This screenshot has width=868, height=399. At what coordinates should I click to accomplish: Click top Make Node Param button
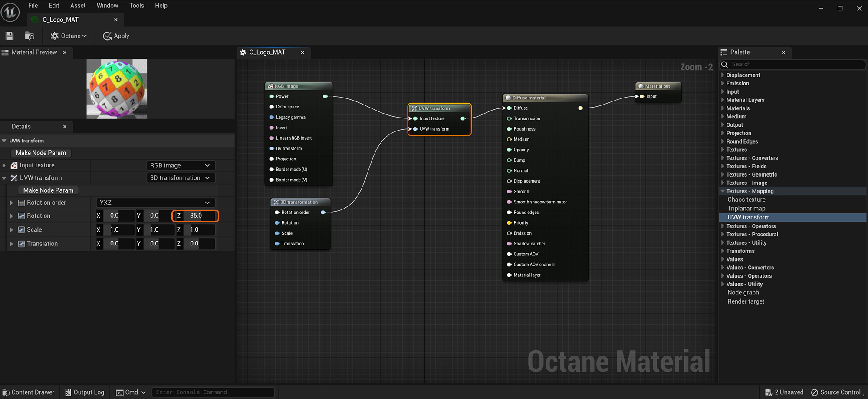(x=41, y=153)
